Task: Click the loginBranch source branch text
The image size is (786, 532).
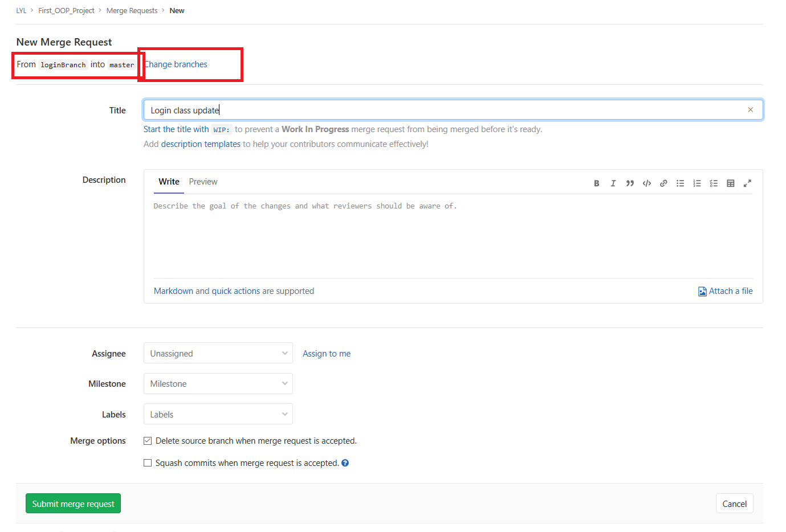Action: [63, 65]
